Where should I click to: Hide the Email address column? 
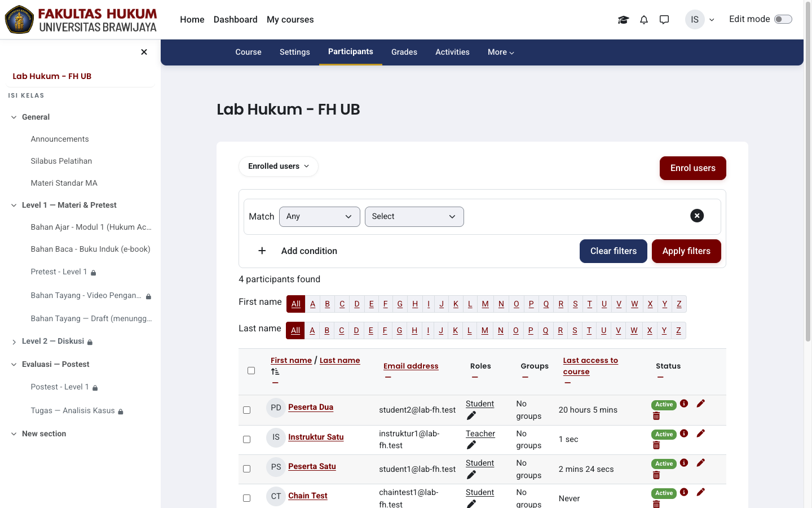[x=388, y=377]
